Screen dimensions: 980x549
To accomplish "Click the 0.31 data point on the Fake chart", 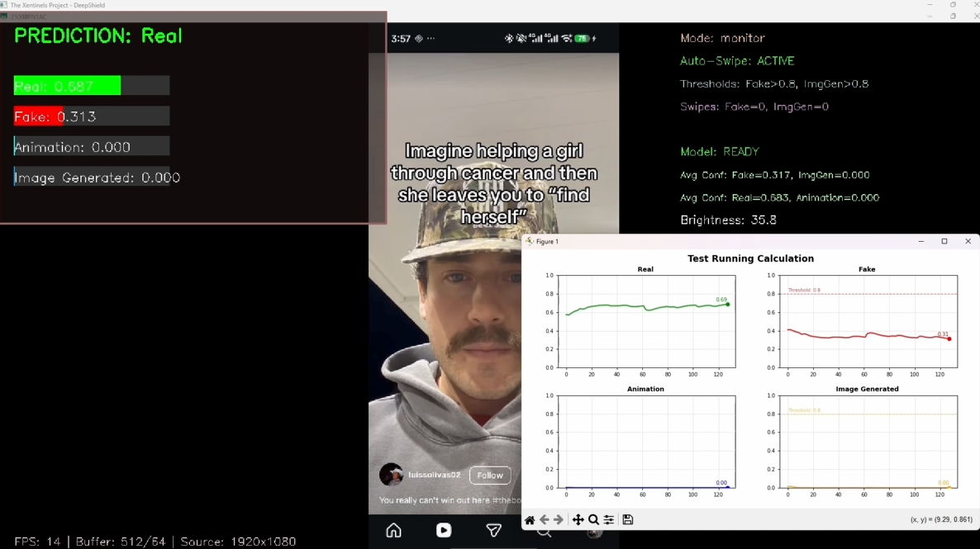I will (x=948, y=338).
